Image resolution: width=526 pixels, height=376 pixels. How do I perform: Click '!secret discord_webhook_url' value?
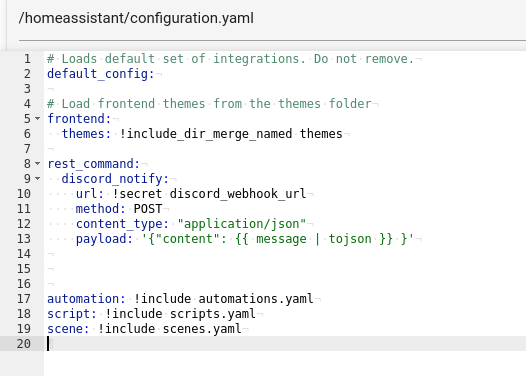(x=209, y=194)
